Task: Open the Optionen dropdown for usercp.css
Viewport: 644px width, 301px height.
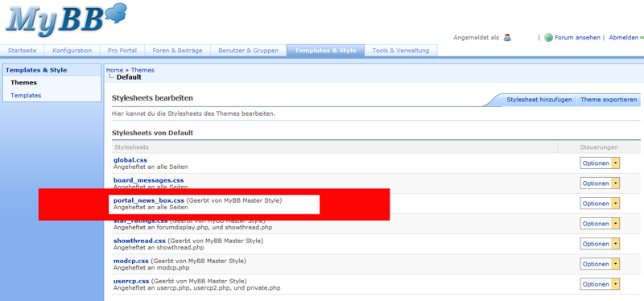Action: click(x=600, y=284)
